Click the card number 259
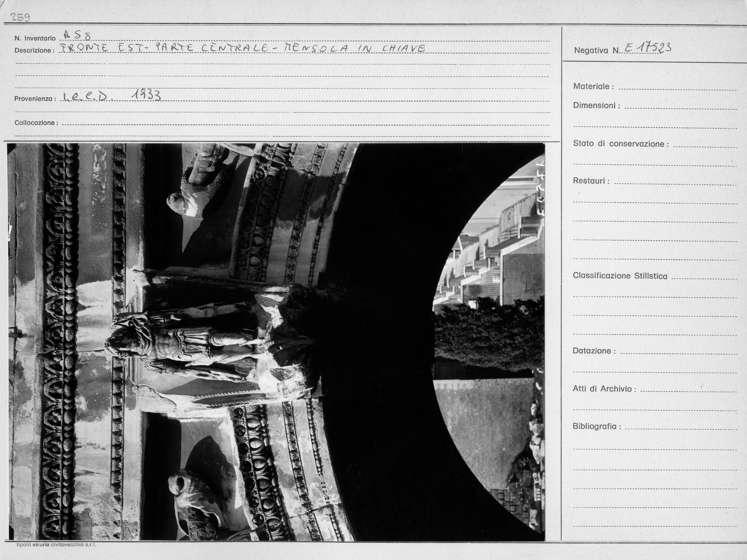Screen dimensions: 747x560 (20, 18)
